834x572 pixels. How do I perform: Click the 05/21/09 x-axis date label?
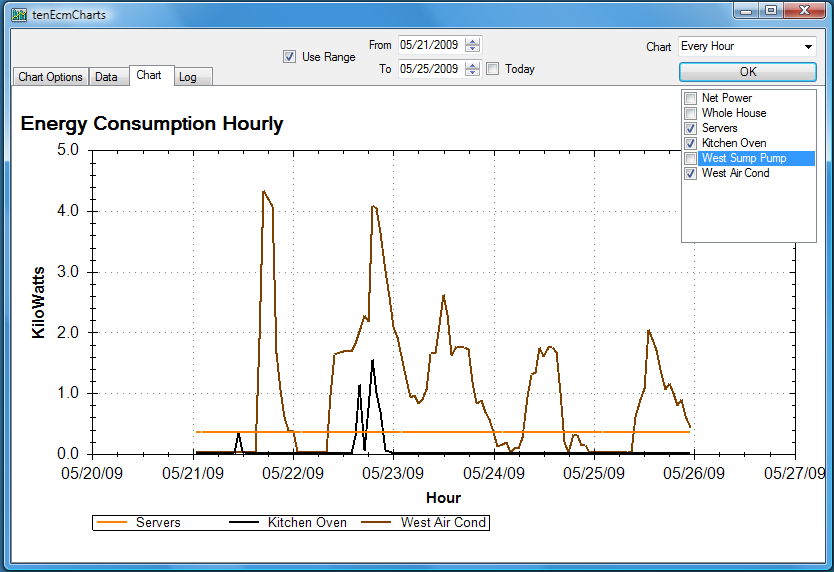[193, 473]
